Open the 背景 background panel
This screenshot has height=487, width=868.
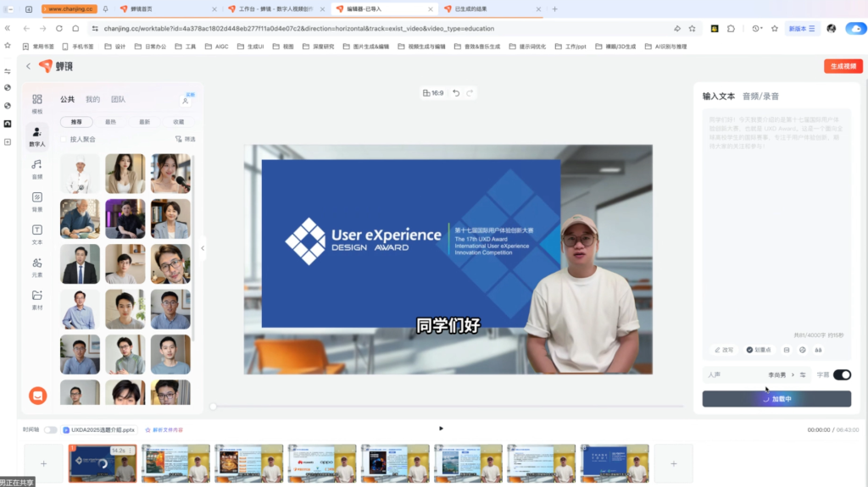click(x=36, y=202)
